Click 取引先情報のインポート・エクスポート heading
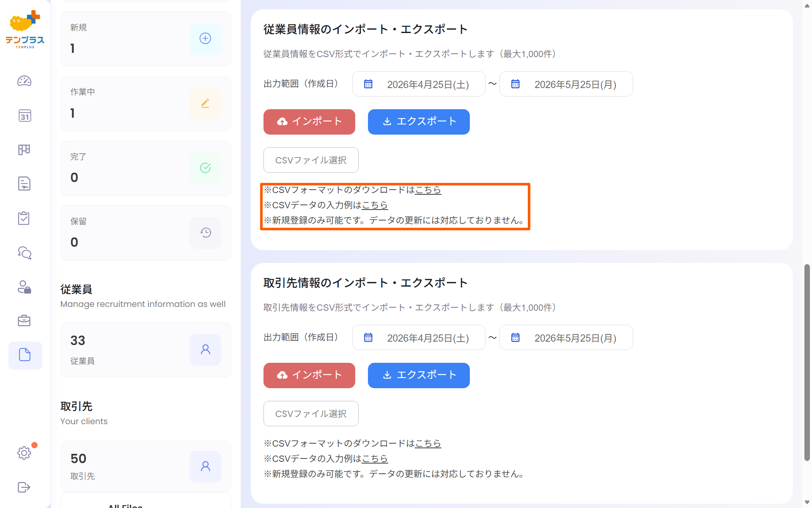Image resolution: width=812 pixels, height=508 pixels. tap(365, 283)
